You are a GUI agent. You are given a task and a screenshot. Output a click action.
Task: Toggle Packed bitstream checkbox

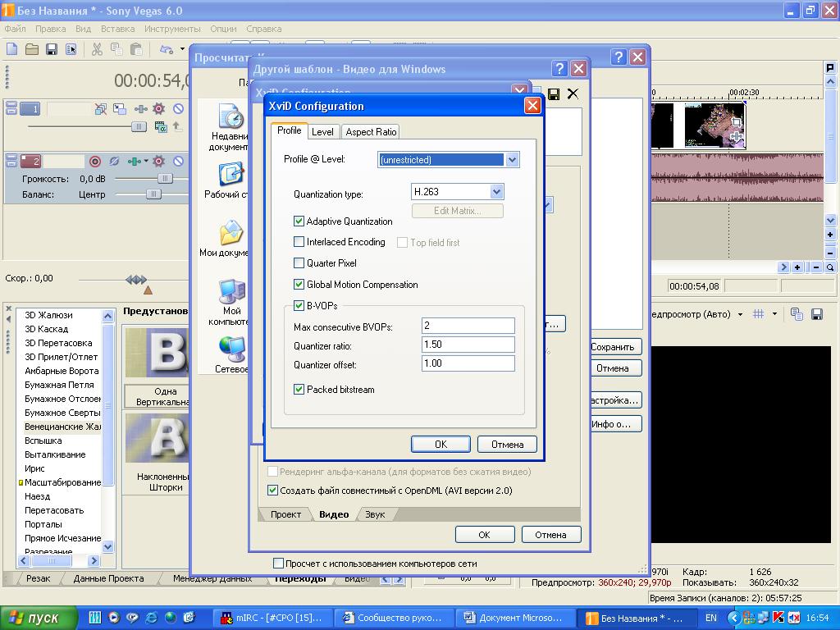point(299,390)
